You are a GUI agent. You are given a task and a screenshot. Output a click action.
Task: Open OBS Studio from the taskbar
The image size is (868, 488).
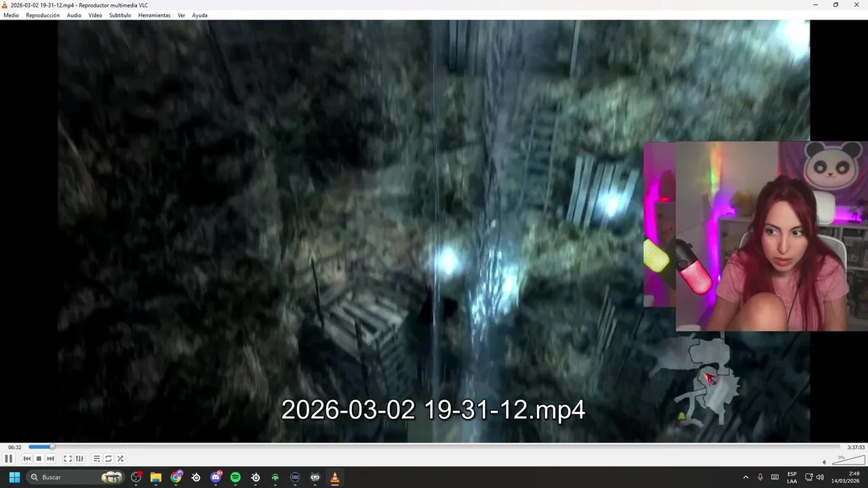pos(136,477)
